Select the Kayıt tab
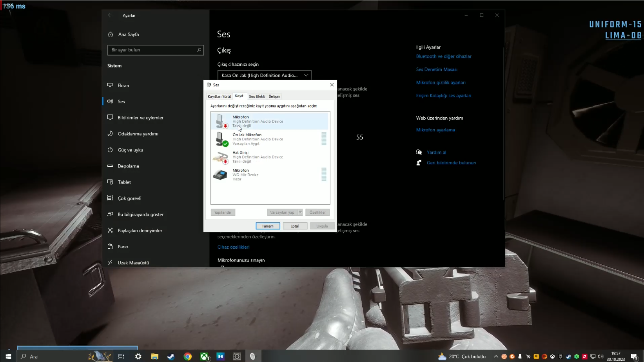The image size is (644, 362). 239,96
